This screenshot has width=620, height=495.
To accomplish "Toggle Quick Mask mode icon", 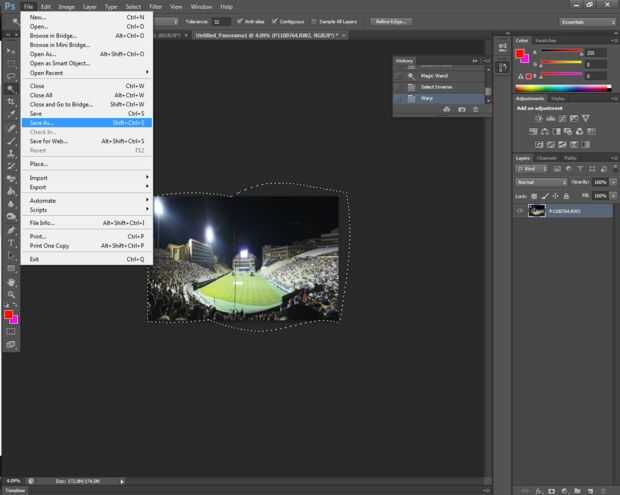I will pos(11,332).
